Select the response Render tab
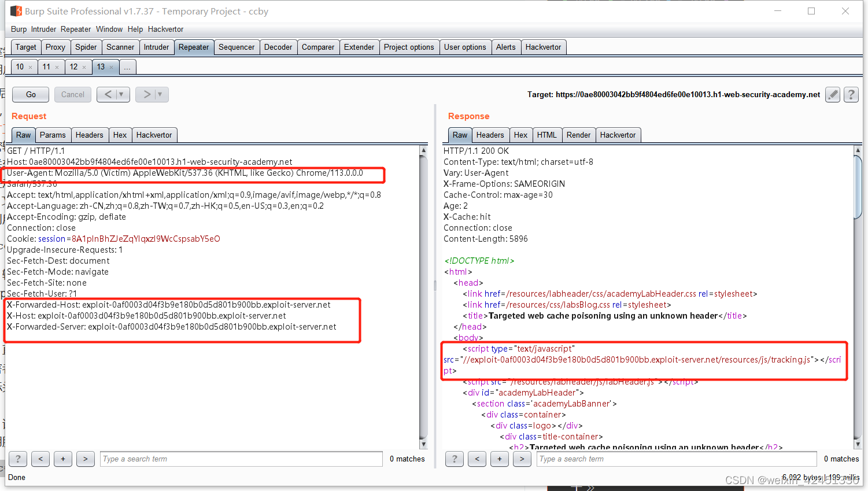The height and width of the screenshot is (491, 868). pyautogui.click(x=579, y=135)
